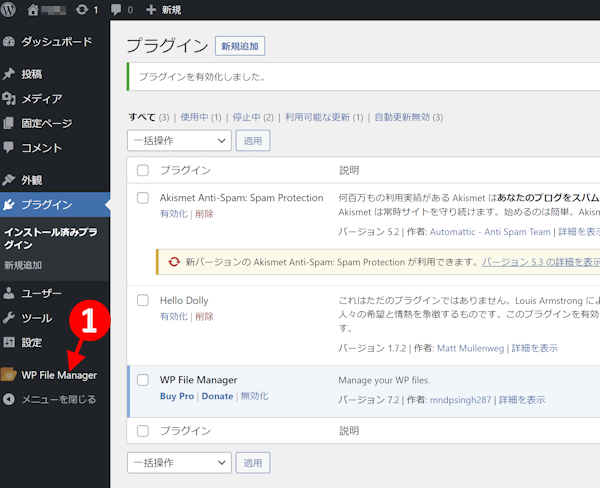Screen dimensions: 600x488
Task: Check the select-all checkbox in table header
Action: coord(143,170)
